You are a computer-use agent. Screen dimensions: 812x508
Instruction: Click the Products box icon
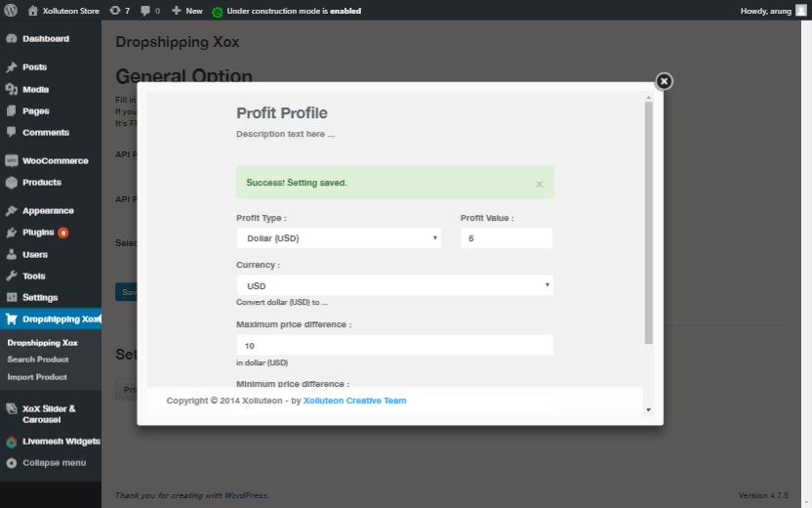click(12, 183)
